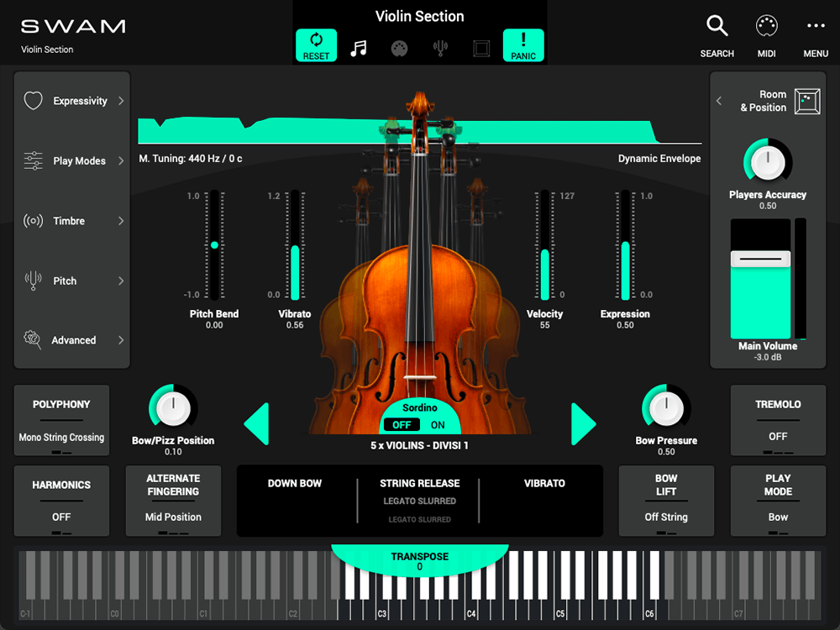Click the Advanced gear icon
The height and width of the screenshot is (630, 840).
click(33, 339)
